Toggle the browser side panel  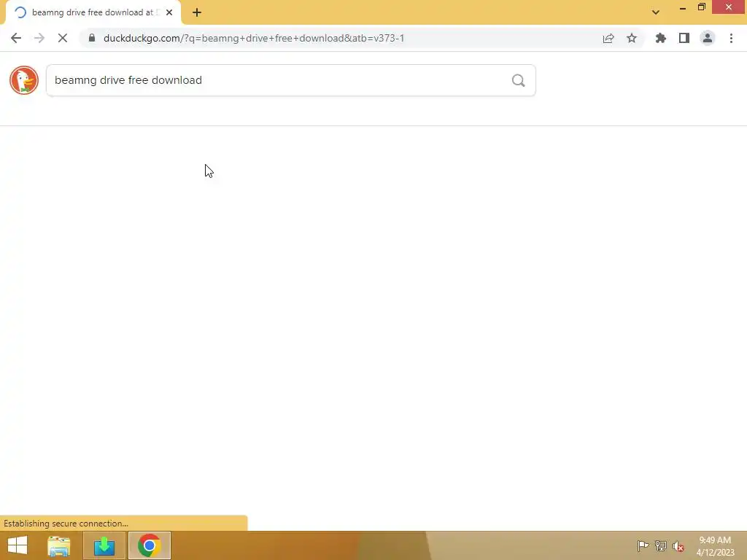[x=684, y=38]
